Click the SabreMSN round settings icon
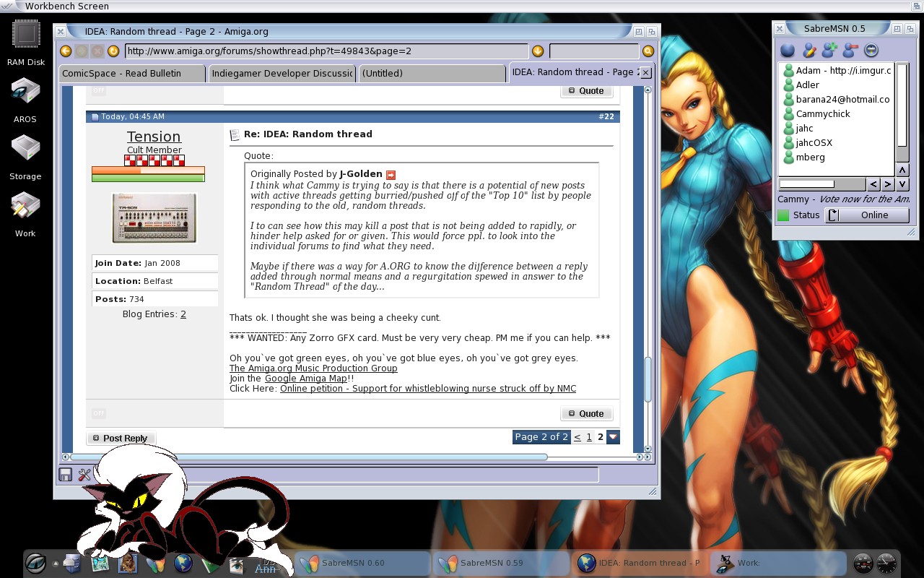This screenshot has width=924, height=578. [x=871, y=51]
